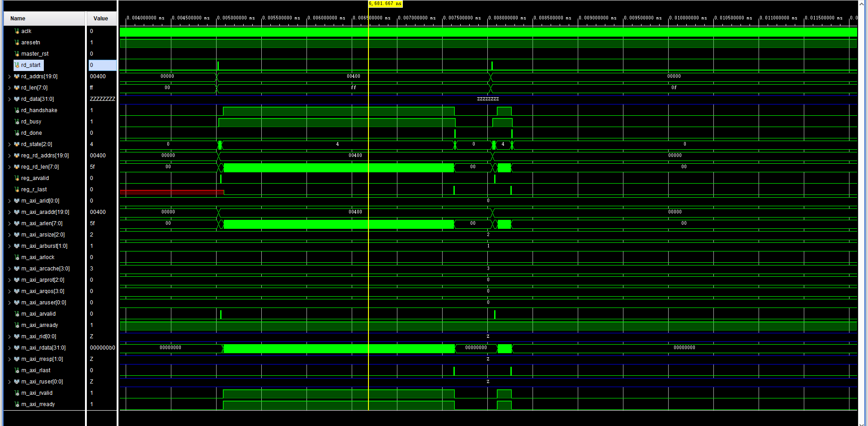Expand the m_axi_arlen[7:0] bus
The height and width of the screenshot is (426, 868).
9,223
